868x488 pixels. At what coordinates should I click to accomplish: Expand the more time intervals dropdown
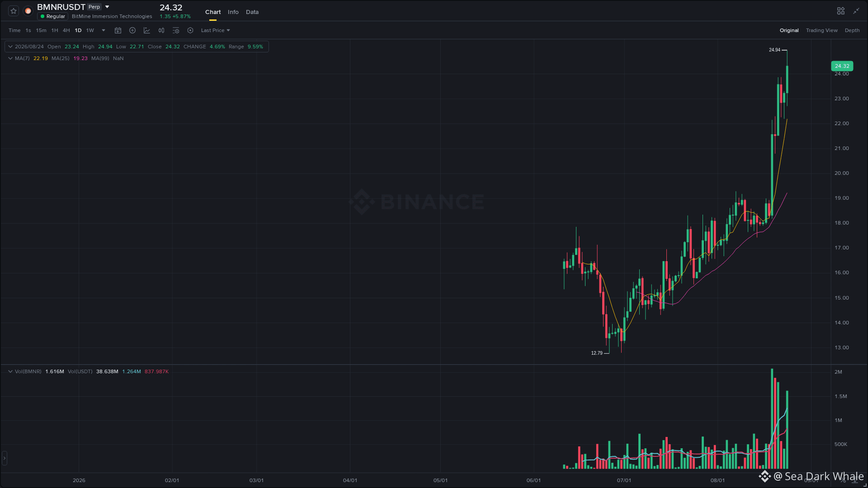(x=104, y=30)
